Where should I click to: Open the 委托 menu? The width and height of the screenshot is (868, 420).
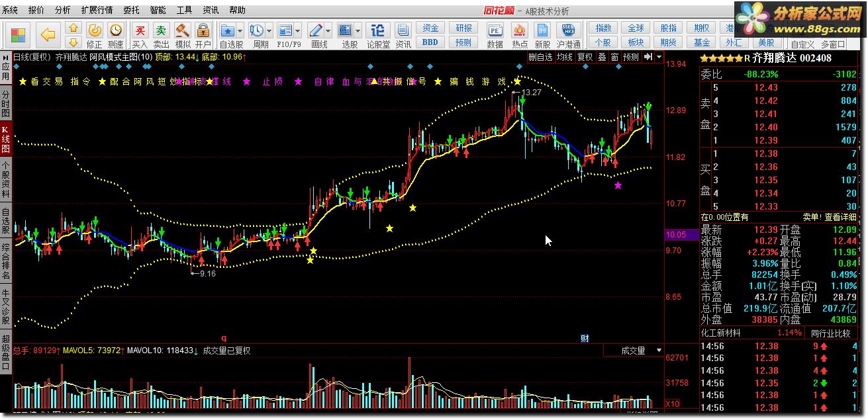[131, 10]
